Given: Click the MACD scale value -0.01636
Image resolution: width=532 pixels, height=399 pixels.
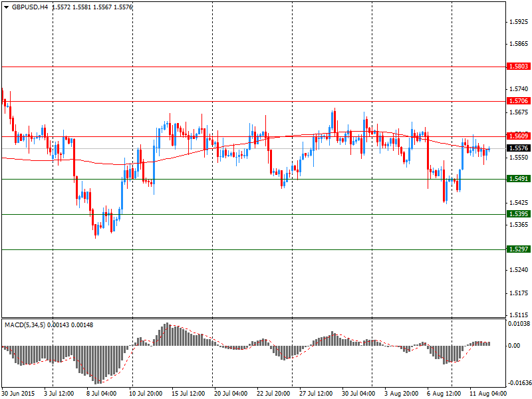Looking at the screenshot, I should [x=519, y=383].
